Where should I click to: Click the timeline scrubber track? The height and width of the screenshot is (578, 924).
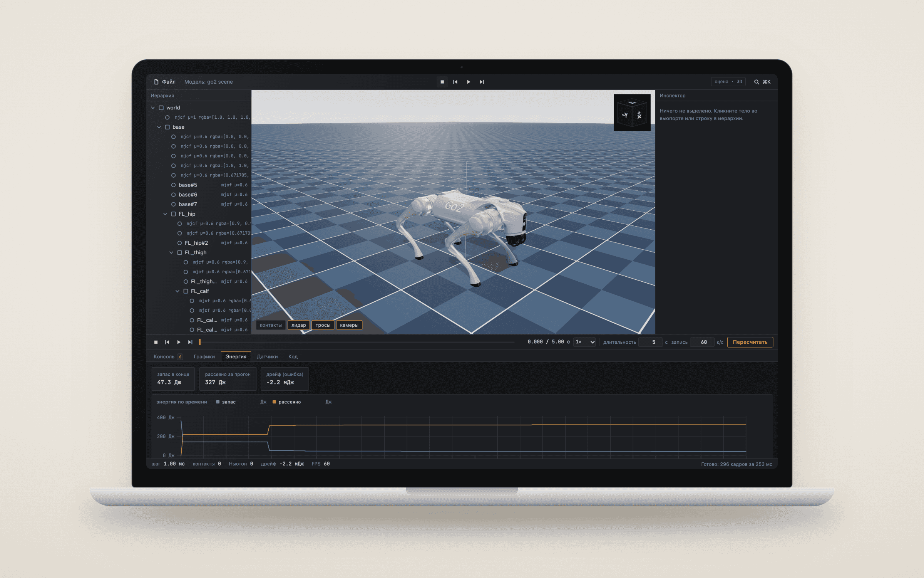tap(357, 342)
